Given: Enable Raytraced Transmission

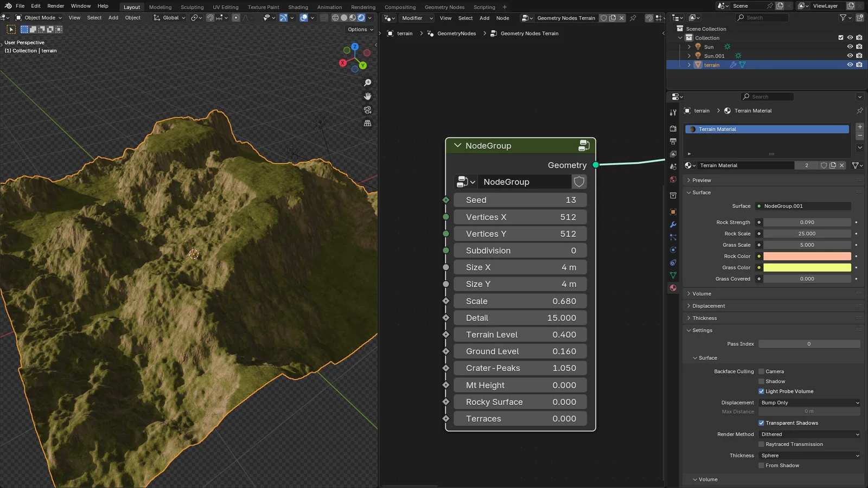Looking at the screenshot, I should (762, 444).
